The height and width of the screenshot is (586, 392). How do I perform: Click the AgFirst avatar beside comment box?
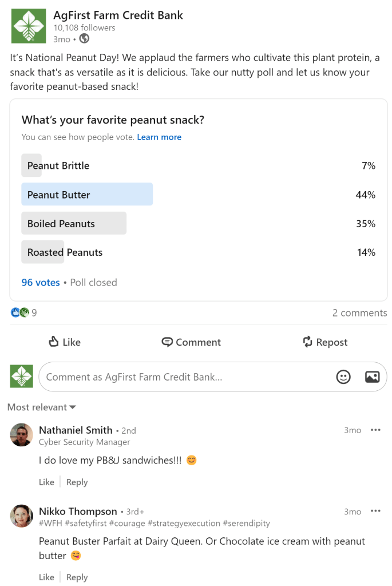pyautogui.click(x=22, y=376)
